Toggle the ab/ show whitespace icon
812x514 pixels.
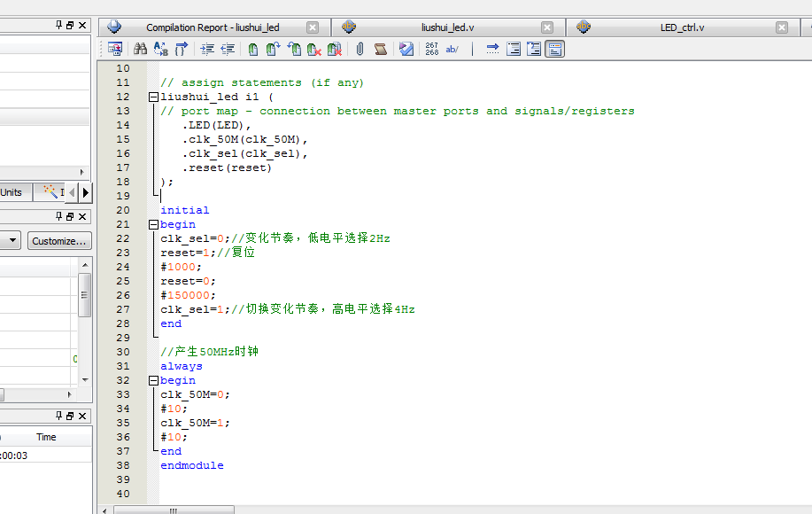[452, 50]
